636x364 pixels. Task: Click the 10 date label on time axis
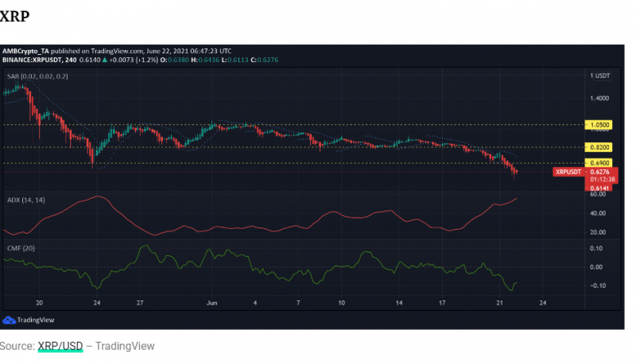341,303
